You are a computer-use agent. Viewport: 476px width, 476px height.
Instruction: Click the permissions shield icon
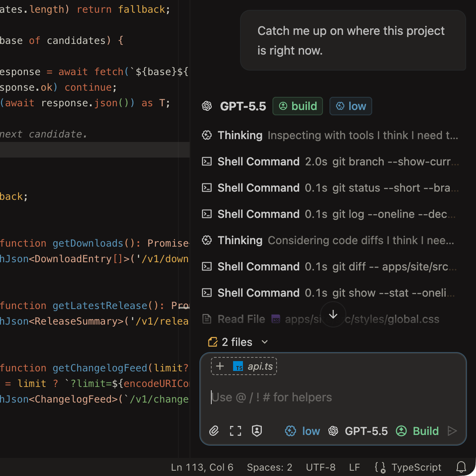[x=257, y=431]
